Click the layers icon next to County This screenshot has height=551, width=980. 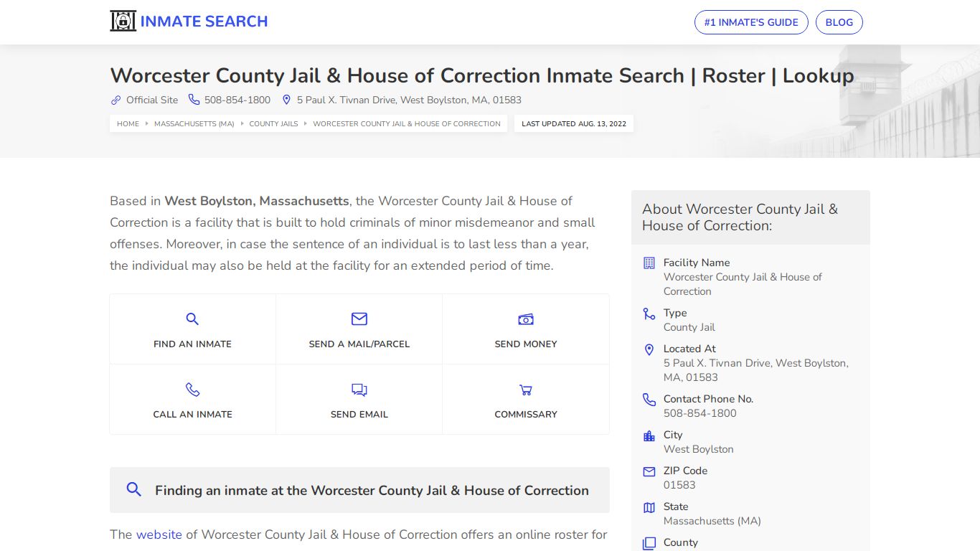[x=649, y=543]
